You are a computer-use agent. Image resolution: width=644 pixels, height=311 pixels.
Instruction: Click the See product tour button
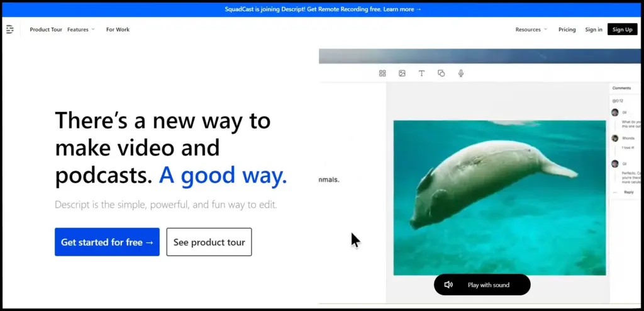point(209,242)
